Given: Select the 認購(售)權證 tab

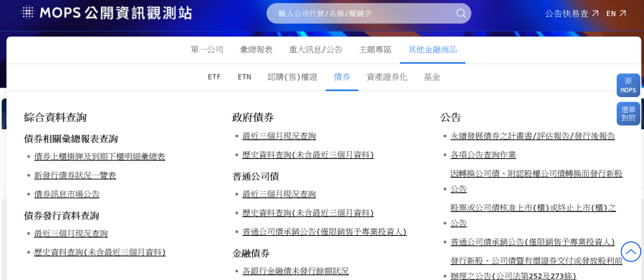Looking at the screenshot, I should pyautogui.click(x=292, y=77).
